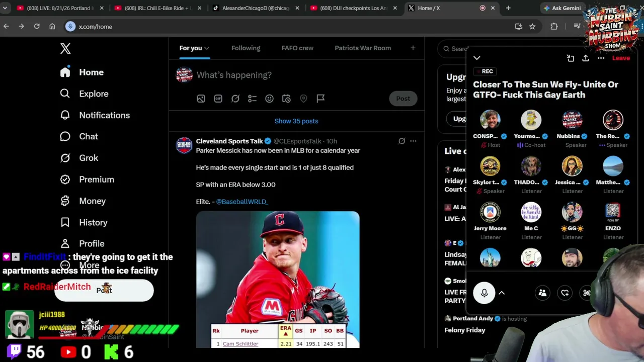Open the Parker Messick post image

[x=278, y=280]
